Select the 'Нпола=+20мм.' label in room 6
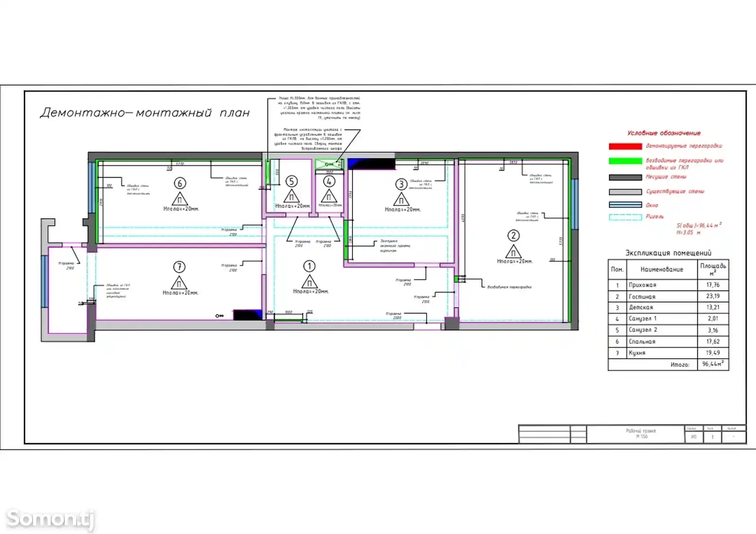 pos(181,209)
